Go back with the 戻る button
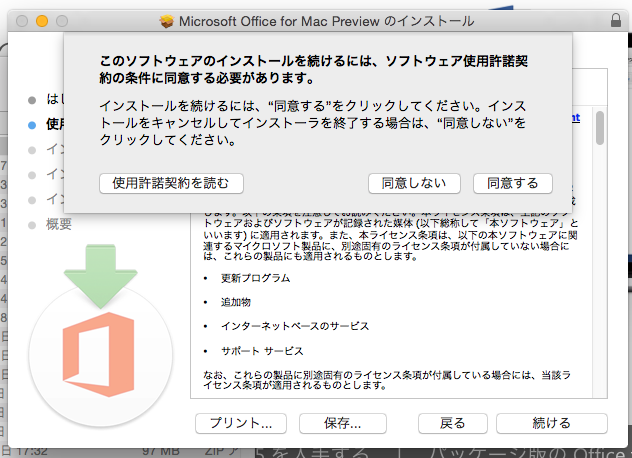The height and width of the screenshot is (458, 632). coord(453,423)
